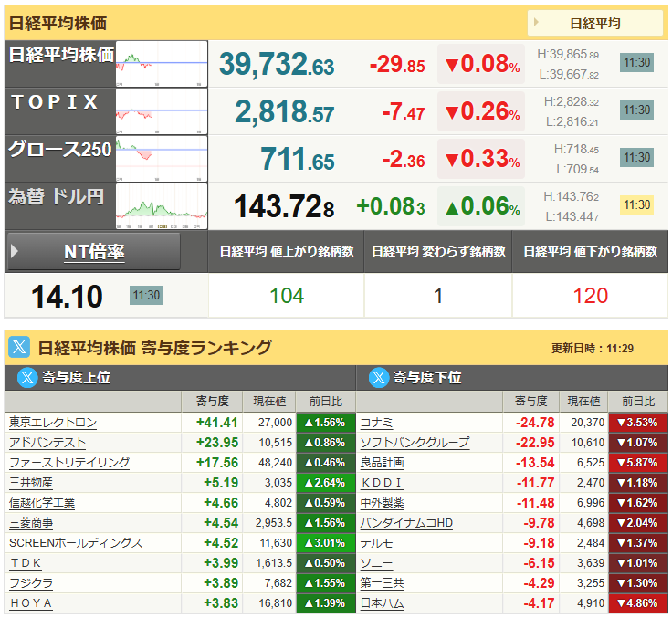Open the 日経平均株価 mini chart
Viewport: 672px width, 618px height.
(162, 64)
